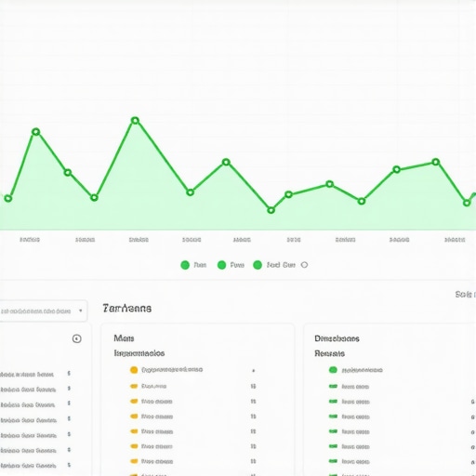Select the first green legend dot

coord(185,265)
